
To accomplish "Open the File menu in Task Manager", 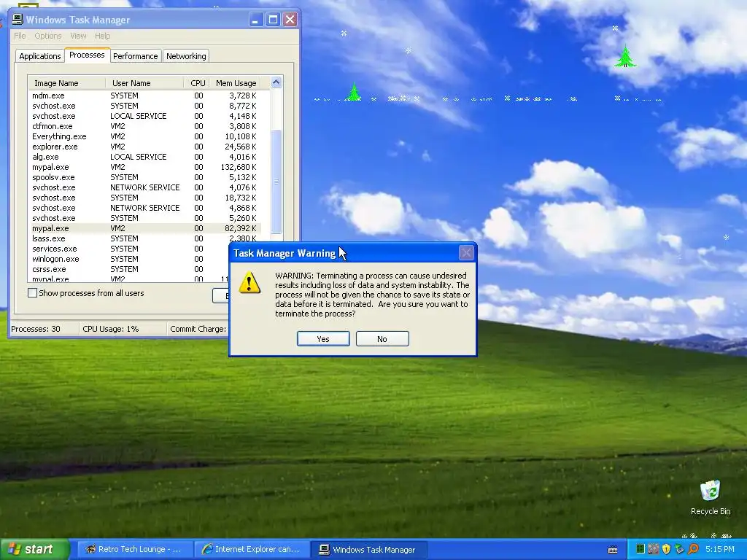I will pos(20,36).
